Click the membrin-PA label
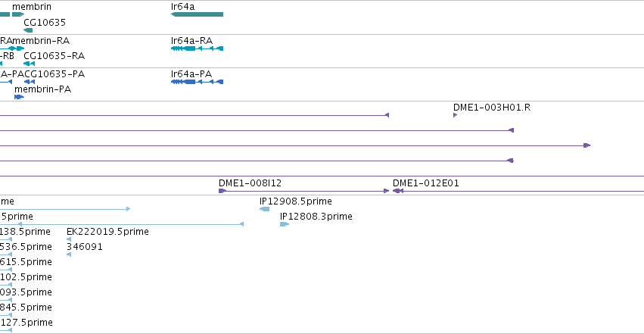This screenshot has height=334, width=644. [42, 89]
